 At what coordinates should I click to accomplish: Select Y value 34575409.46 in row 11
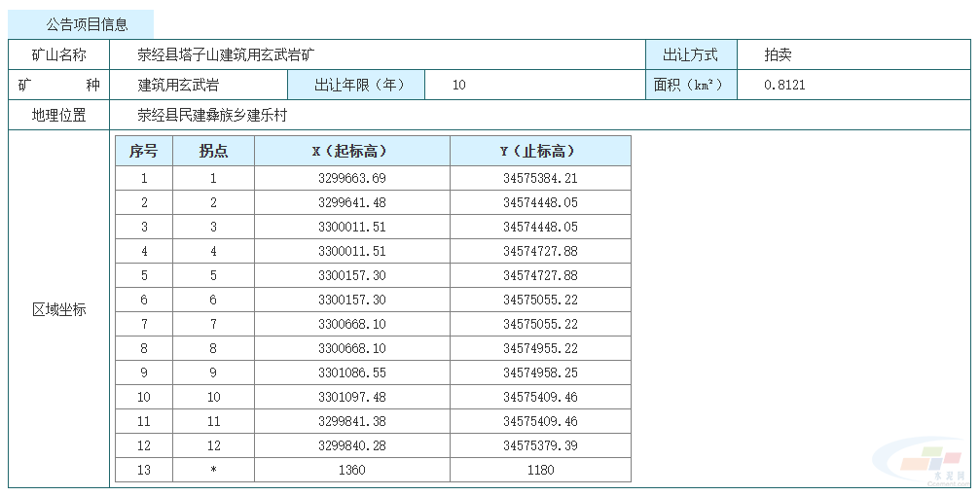point(541,422)
